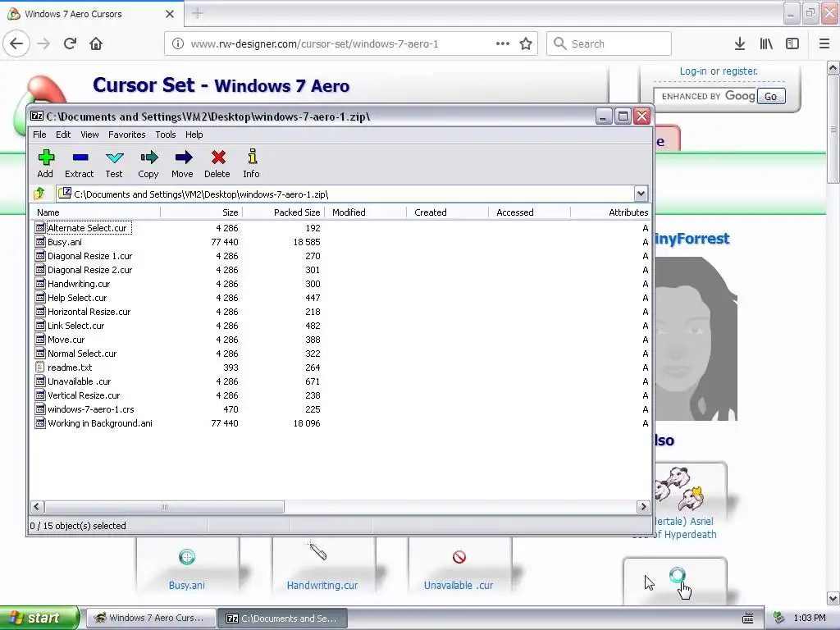Select the Copy toolbar icon

click(149, 157)
